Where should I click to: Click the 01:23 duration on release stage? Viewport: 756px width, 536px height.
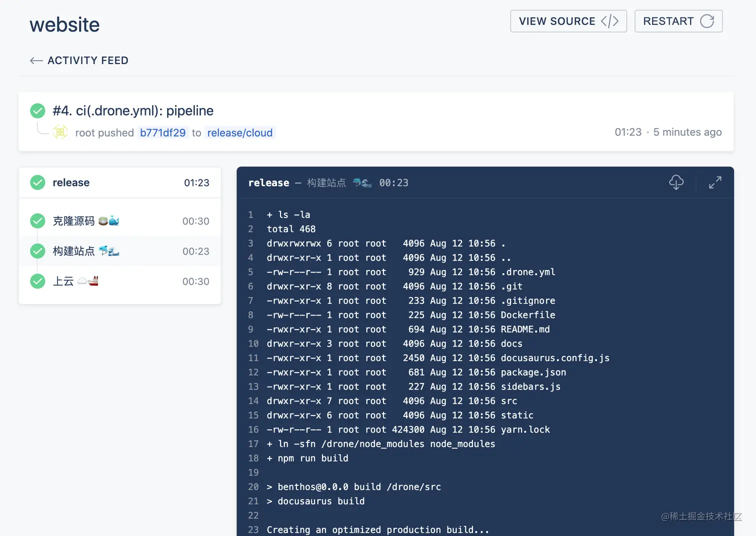point(196,182)
